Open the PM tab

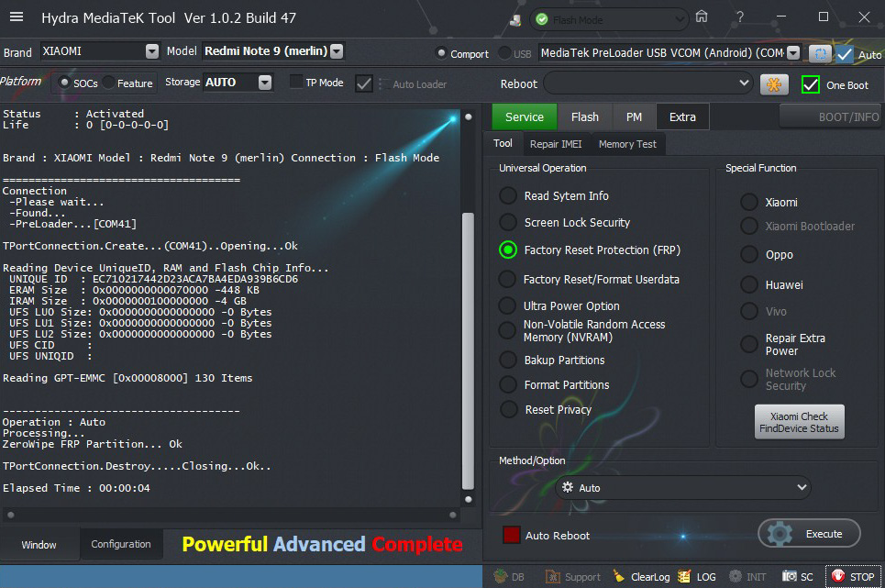coord(634,116)
